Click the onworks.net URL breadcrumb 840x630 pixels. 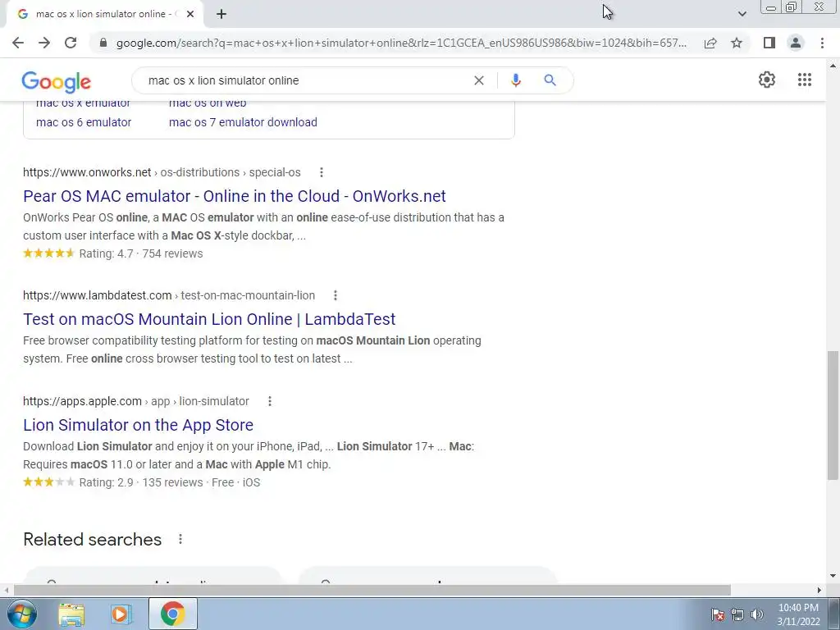pyautogui.click(x=162, y=172)
